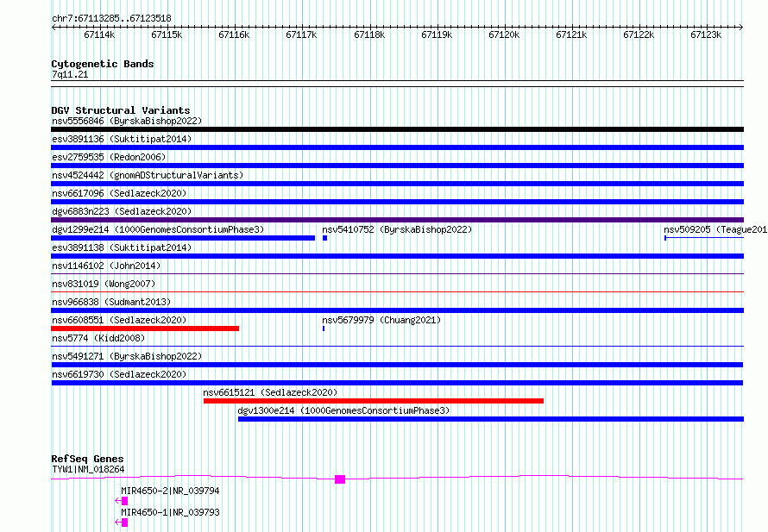This screenshot has height=532, width=768.
Task: Click the TYW1|NM_018264 gene label
Action: [x=88, y=469]
